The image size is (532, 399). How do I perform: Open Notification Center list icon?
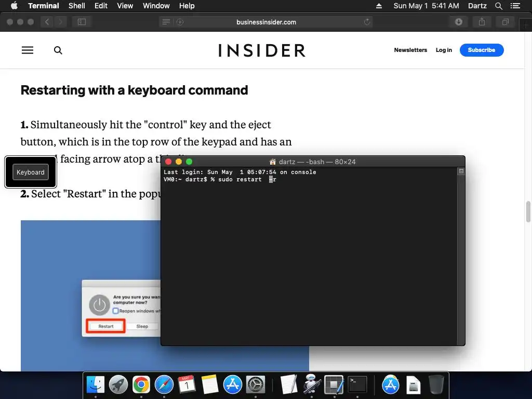coord(515,6)
